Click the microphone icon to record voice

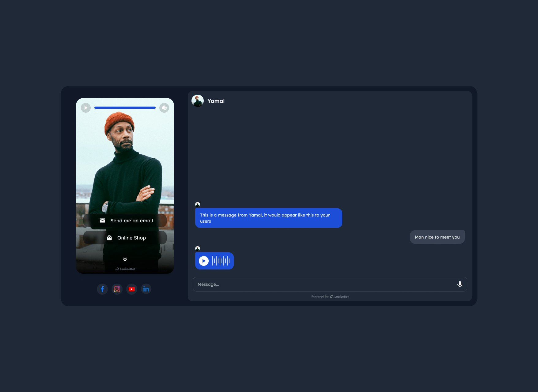[460, 284]
